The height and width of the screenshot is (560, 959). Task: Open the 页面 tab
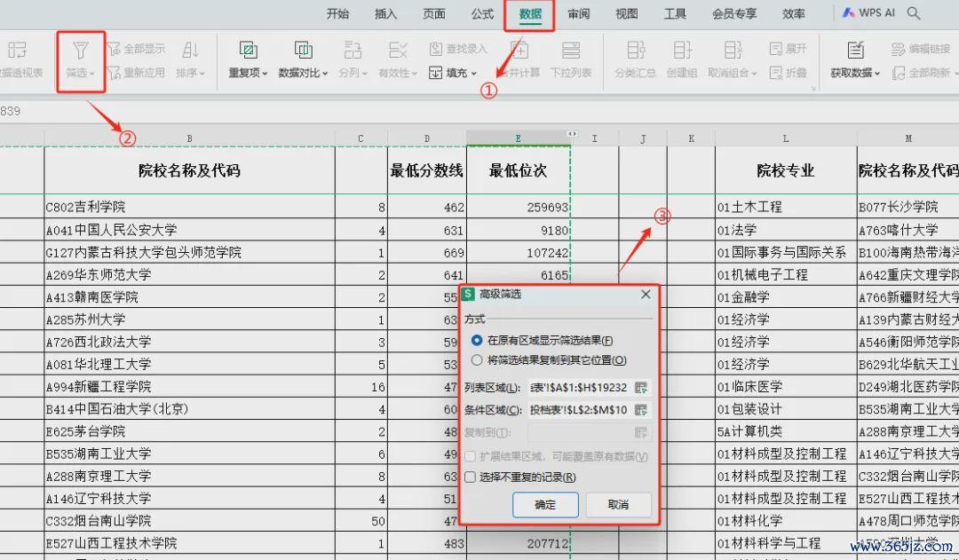pyautogui.click(x=434, y=13)
